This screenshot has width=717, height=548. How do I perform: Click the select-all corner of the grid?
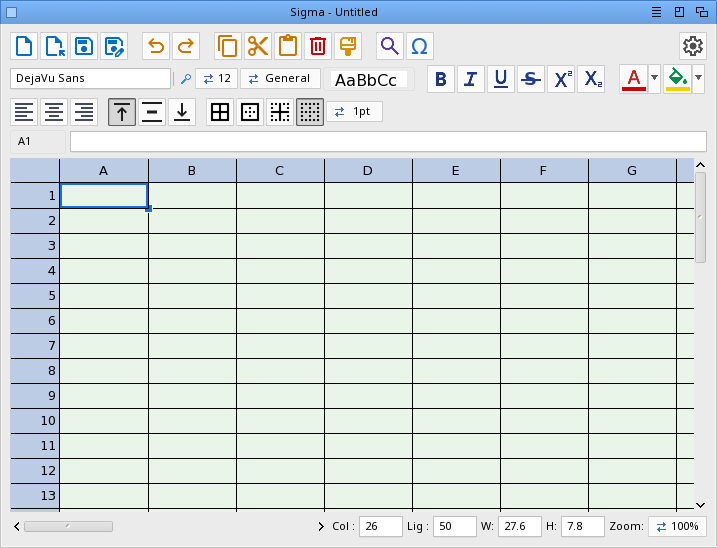pos(35,171)
